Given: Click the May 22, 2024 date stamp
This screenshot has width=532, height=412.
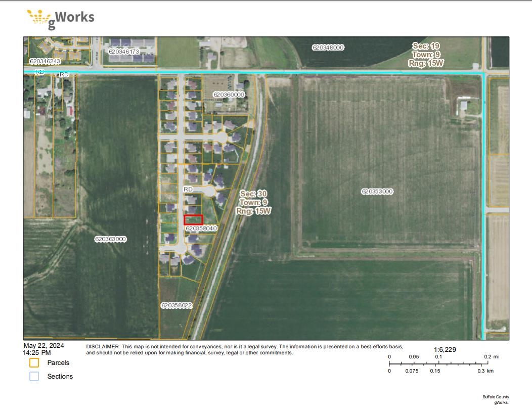Looking at the screenshot, I should [44, 346].
